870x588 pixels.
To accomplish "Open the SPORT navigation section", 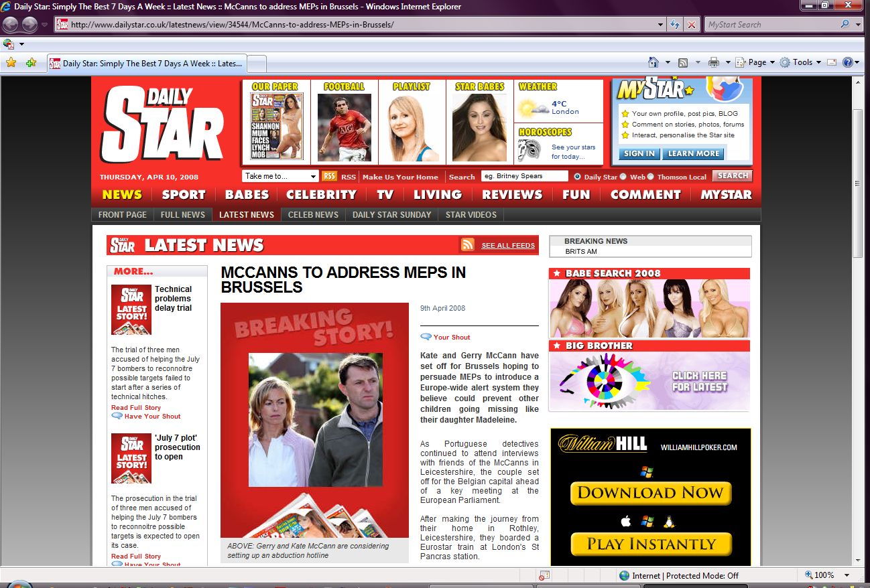I will (183, 195).
